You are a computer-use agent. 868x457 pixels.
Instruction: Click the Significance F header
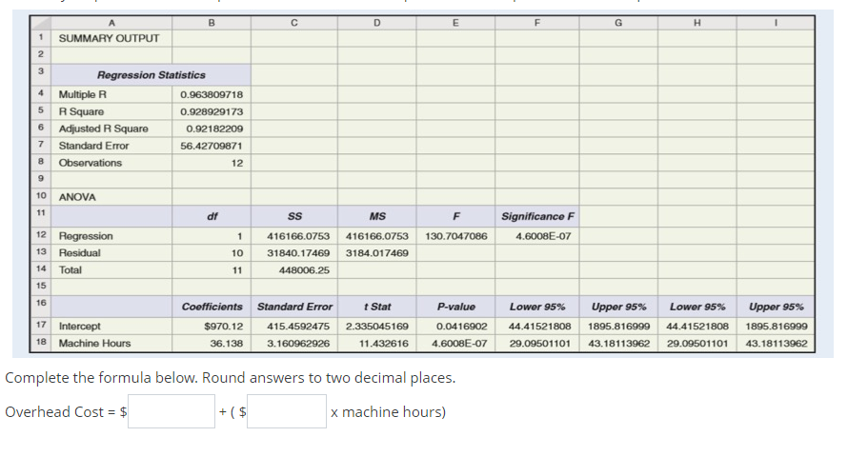click(x=537, y=216)
